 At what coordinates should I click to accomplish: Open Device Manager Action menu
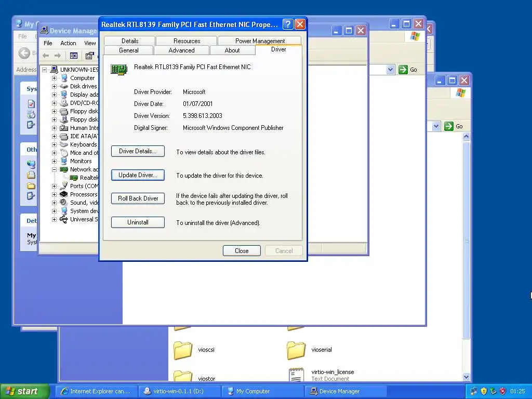click(x=68, y=43)
